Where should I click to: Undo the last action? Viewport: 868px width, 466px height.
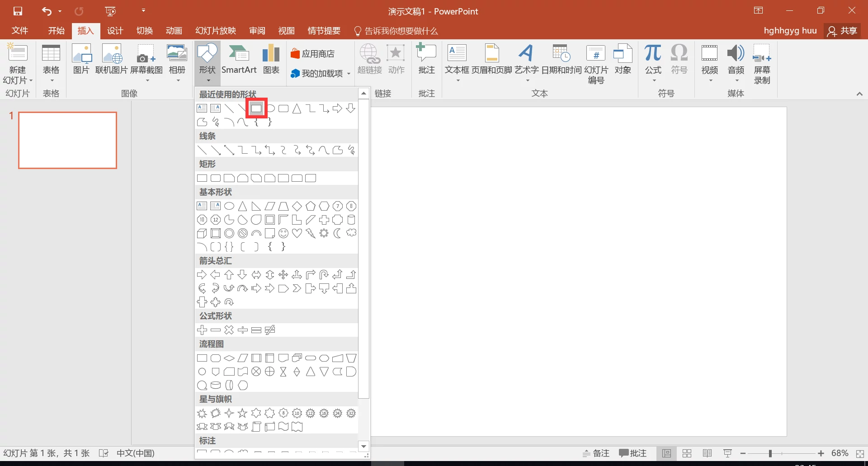click(x=47, y=11)
